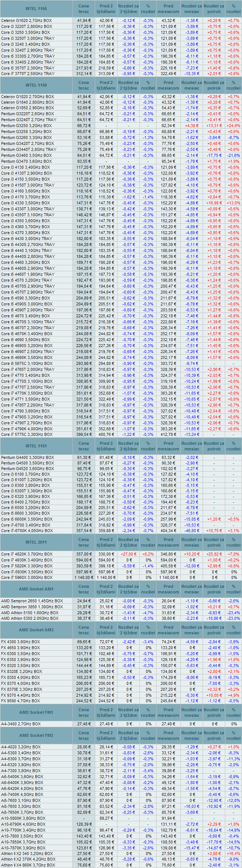Viewport: 242px width, 868px height.
Task: Select the AMD Socket AM1 header
Action: coord(36,589)
